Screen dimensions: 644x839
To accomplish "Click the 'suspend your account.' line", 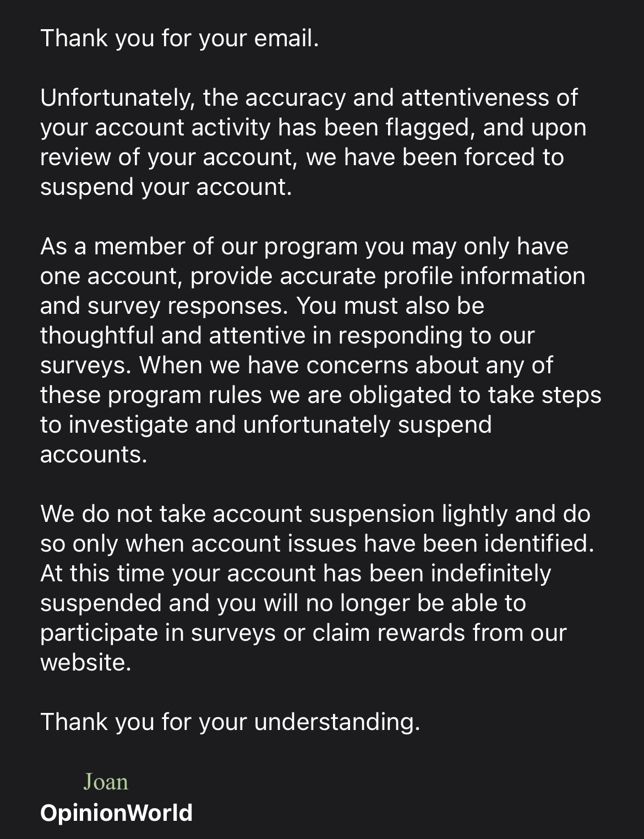I will [x=166, y=187].
